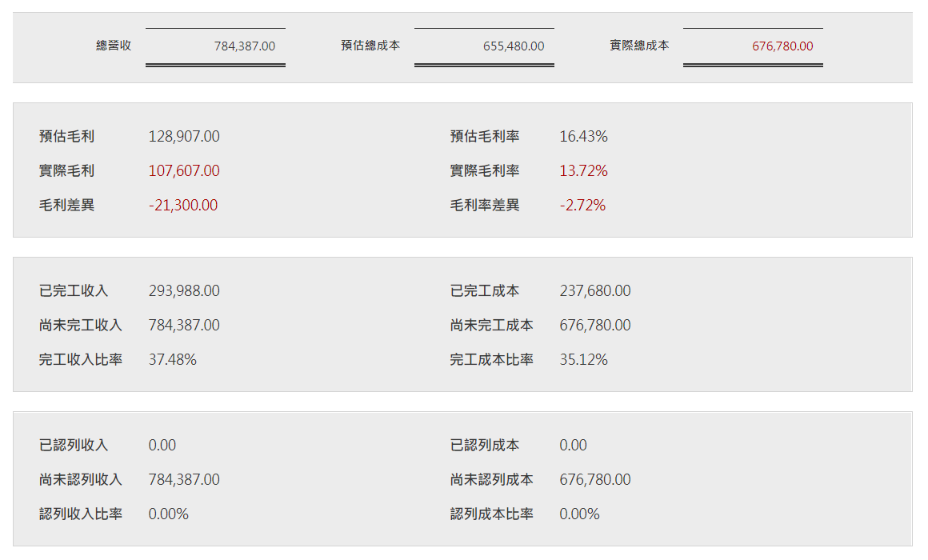Click the 完工成本比率 value 35.12%

click(x=583, y=360)
